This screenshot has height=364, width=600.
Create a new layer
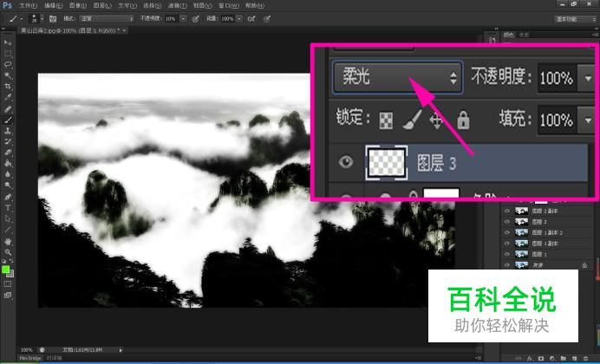click(x=574, y=358)
